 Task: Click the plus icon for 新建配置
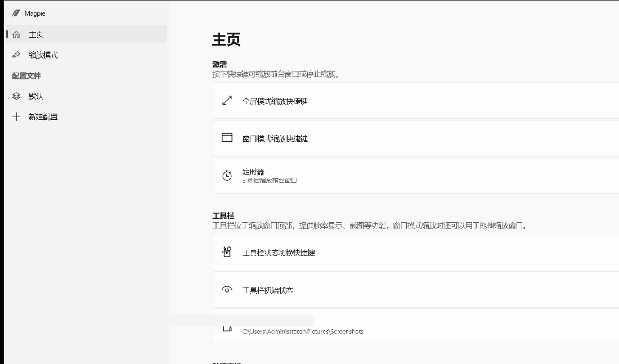point(16,116)
